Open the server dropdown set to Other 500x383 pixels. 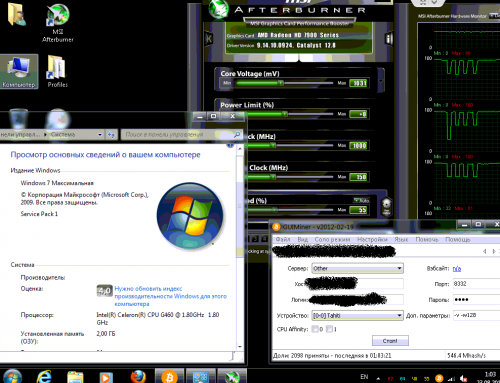coord(357,268)
